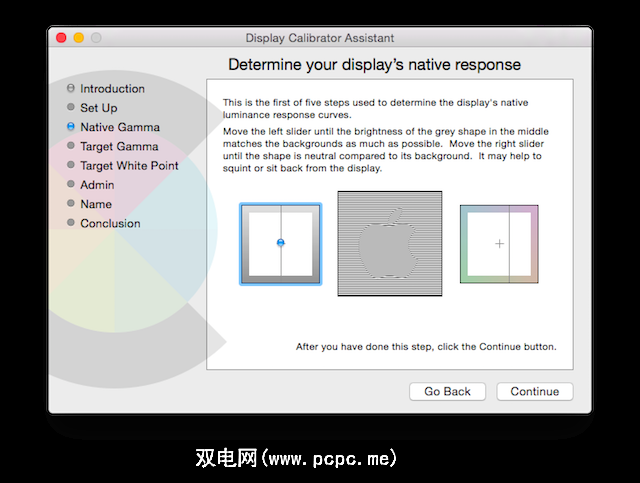640x483 pixels.
Task: Click the gray bullet beside Set Up
Action: point(71,107)
